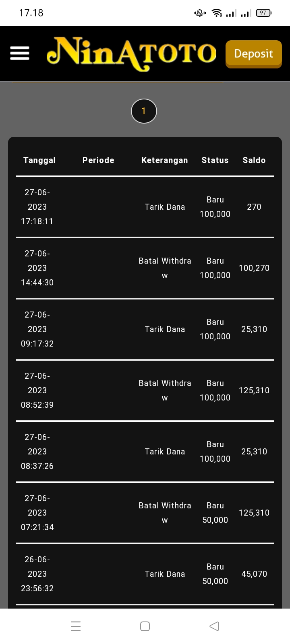
Task: Click the Periode column header
Action: (x=98, y=160)
